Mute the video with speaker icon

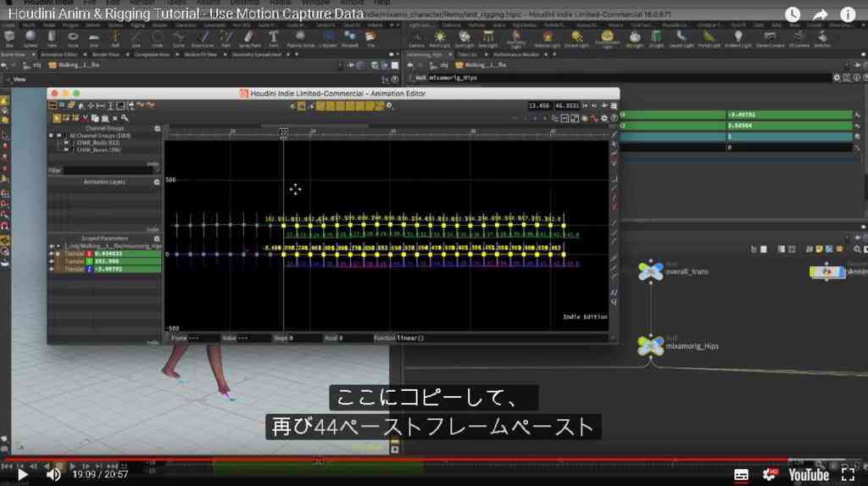[x=53, y=474]
